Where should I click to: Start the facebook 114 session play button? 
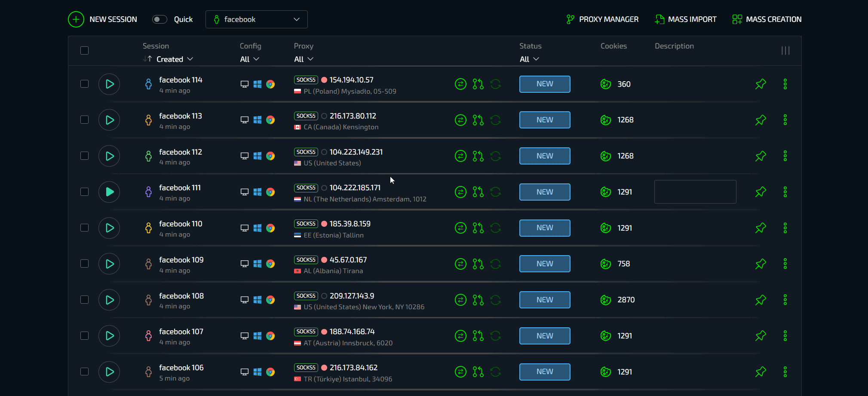109,84
